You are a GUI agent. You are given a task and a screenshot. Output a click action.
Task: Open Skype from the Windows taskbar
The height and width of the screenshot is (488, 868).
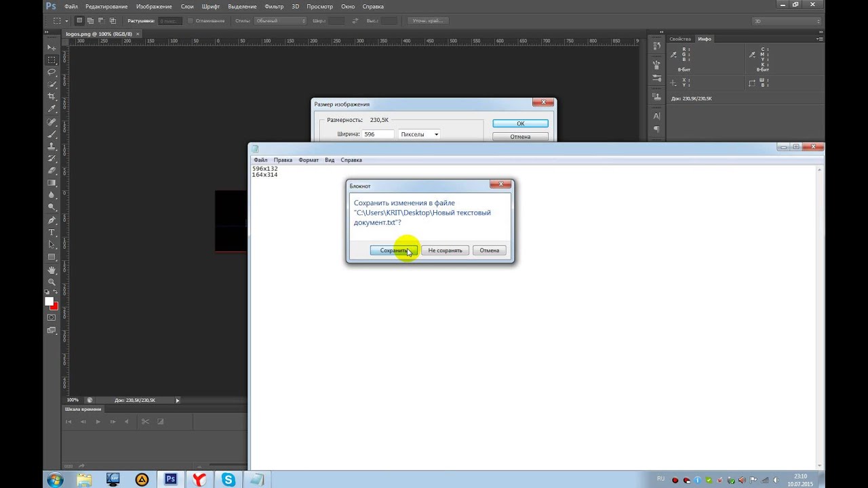click(228, 479)
